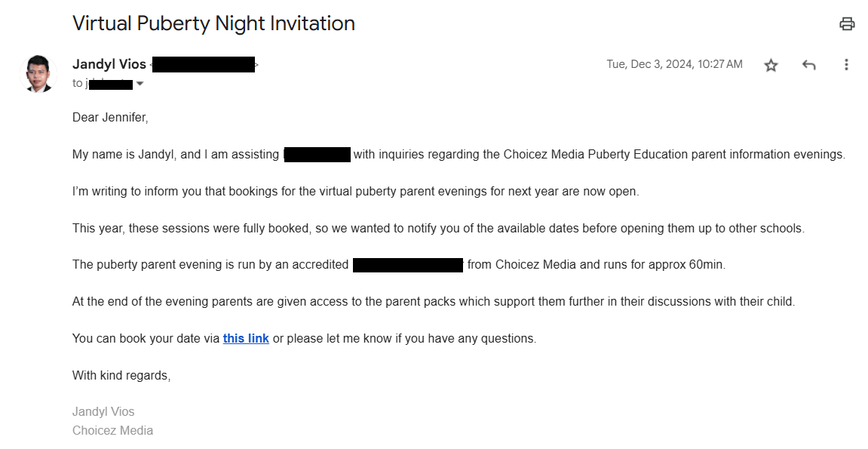The image size is (868, 449).
Task: Click the "With kind regards," closing line
Action: click(121, 375)
